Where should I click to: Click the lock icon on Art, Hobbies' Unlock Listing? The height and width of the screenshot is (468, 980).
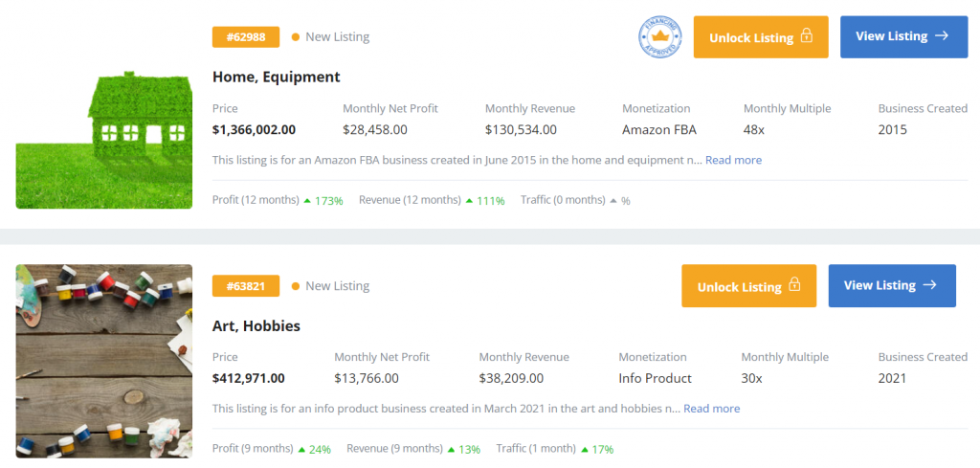click(793, 286)
